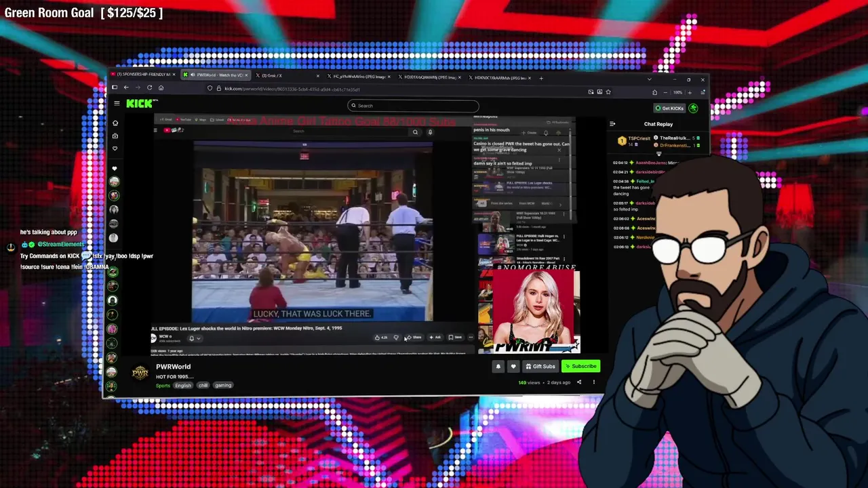This screenshot has height=488, width=868.
Task: Switch to the HDJ01XcbQAMARBj JPEG tab
Action: click(x=431, y=77)
